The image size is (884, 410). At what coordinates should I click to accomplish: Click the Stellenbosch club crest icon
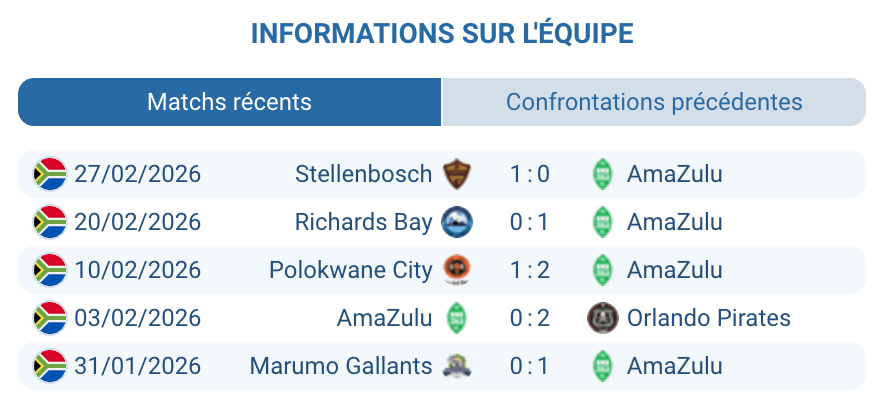tap(457, 174)
